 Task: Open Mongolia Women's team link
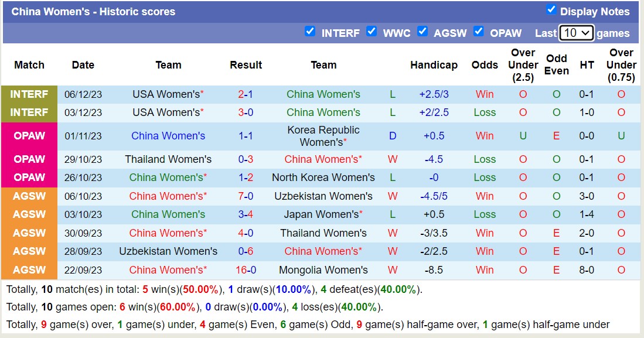[x=323, y=270]
